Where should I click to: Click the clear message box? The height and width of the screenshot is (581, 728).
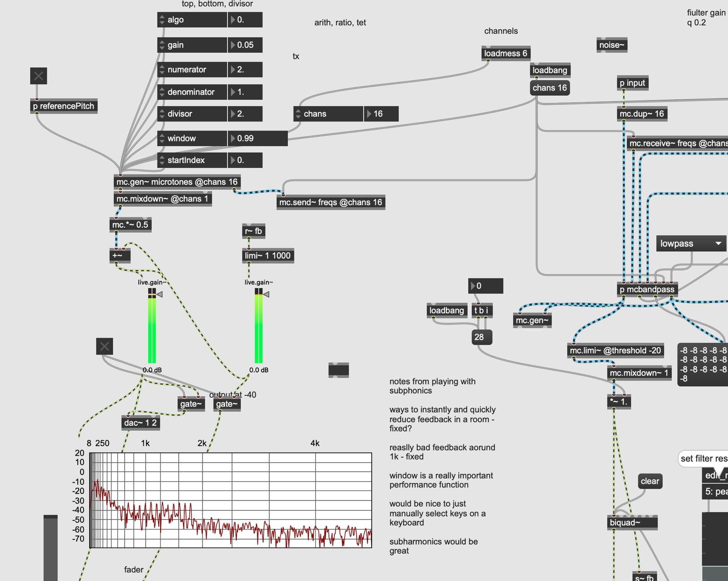point(650,481)
